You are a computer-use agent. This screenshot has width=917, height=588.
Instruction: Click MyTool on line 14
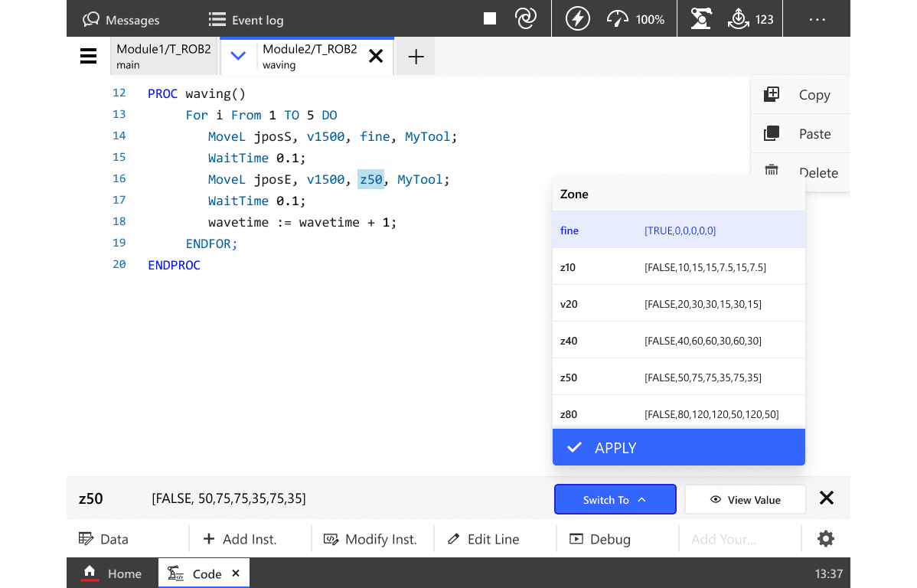[428, 136]
